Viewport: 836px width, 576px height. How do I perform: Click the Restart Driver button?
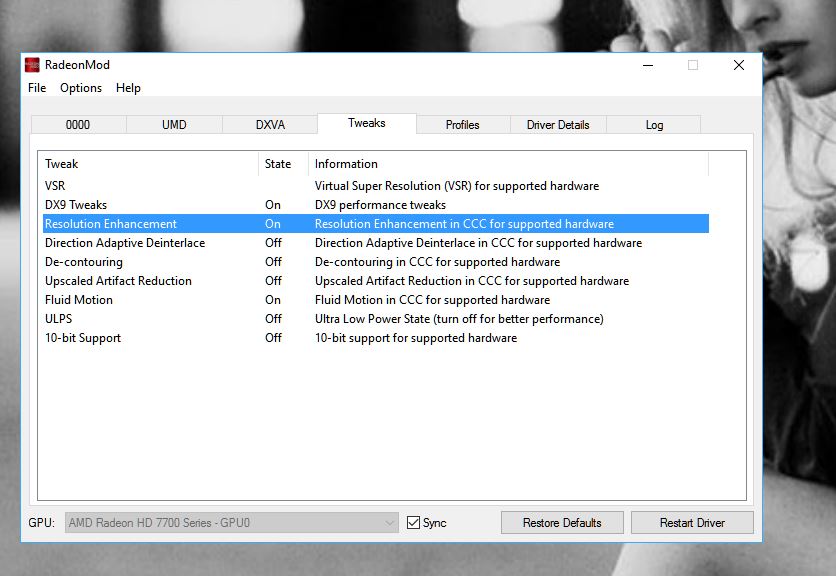point(692,523)
